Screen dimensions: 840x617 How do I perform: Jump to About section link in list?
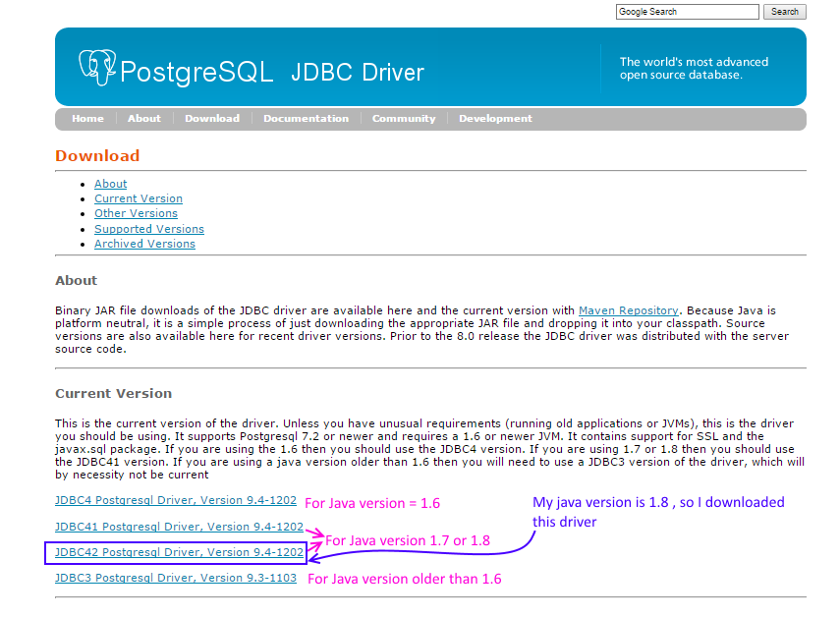coord(111,184)
